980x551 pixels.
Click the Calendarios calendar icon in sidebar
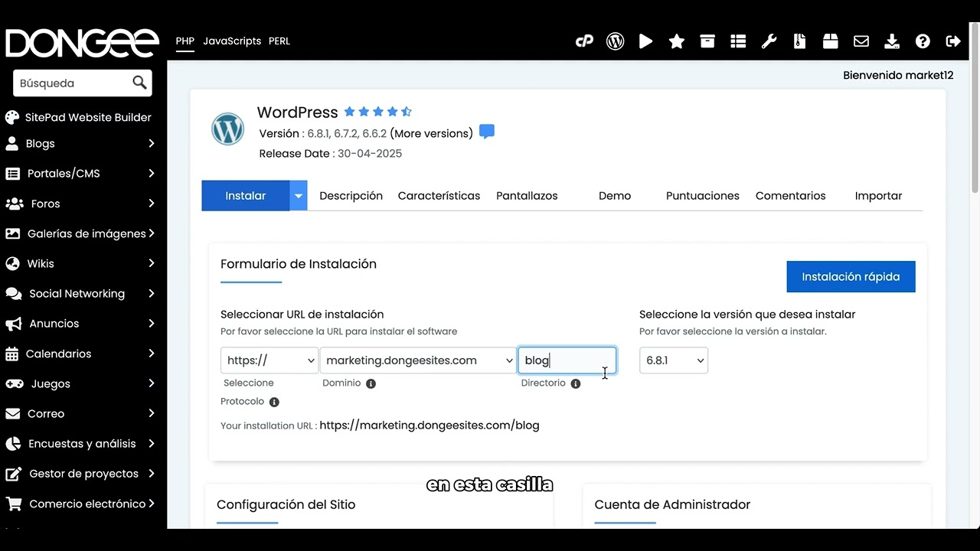[11, 354]
